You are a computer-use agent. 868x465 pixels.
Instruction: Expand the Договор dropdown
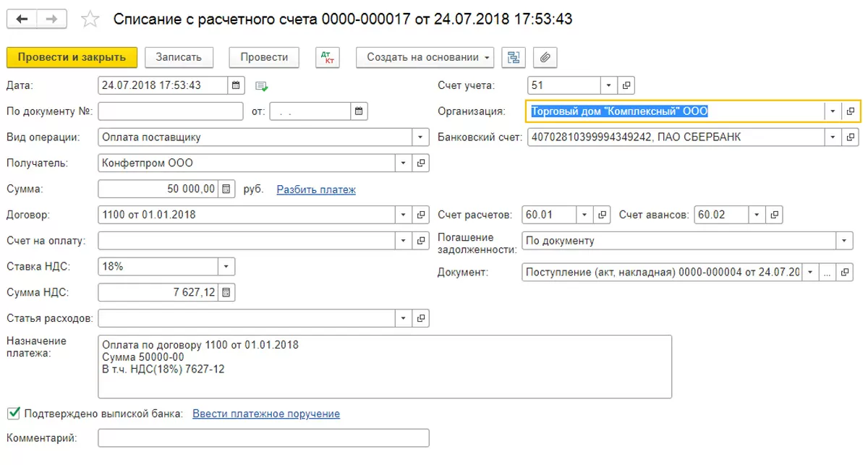tap(404, 215)
